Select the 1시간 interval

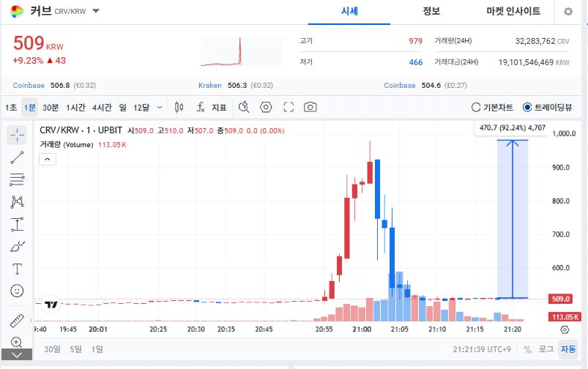[75, 108]
